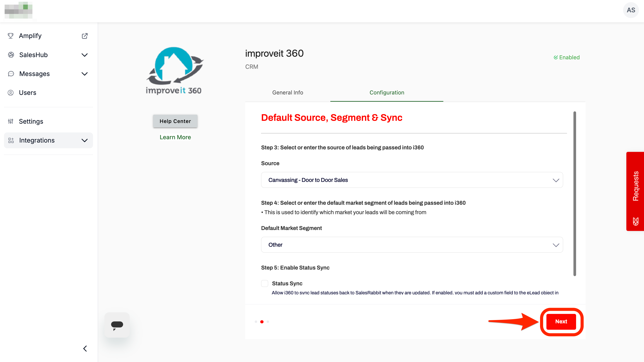Click the Messages chat bubble icon

11,74
